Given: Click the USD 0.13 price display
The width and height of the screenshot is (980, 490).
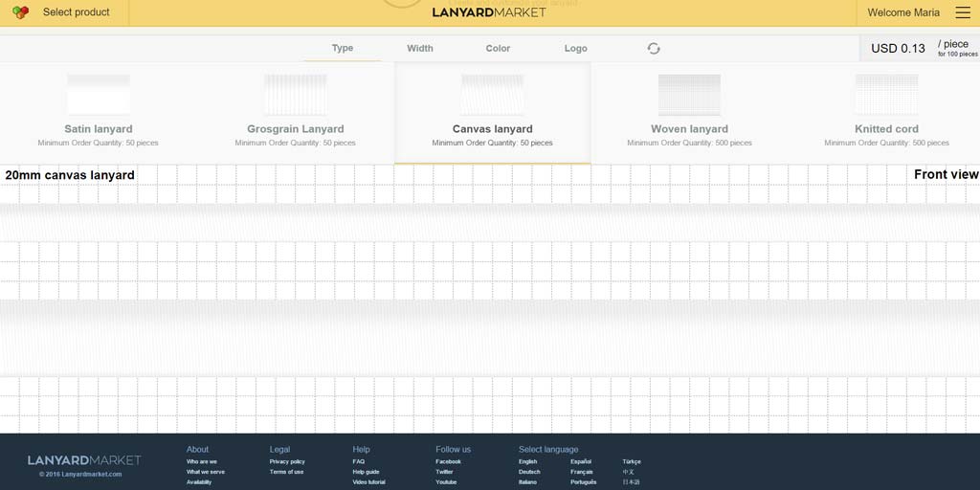Looking at the screenshot, I should [x=898, y=49].
